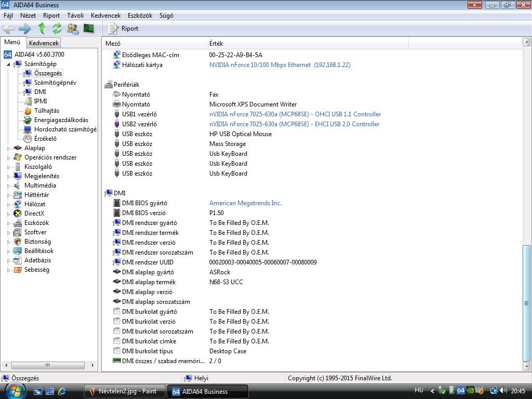
Task: Open the Windows Start orb
Action: (14, 391)
